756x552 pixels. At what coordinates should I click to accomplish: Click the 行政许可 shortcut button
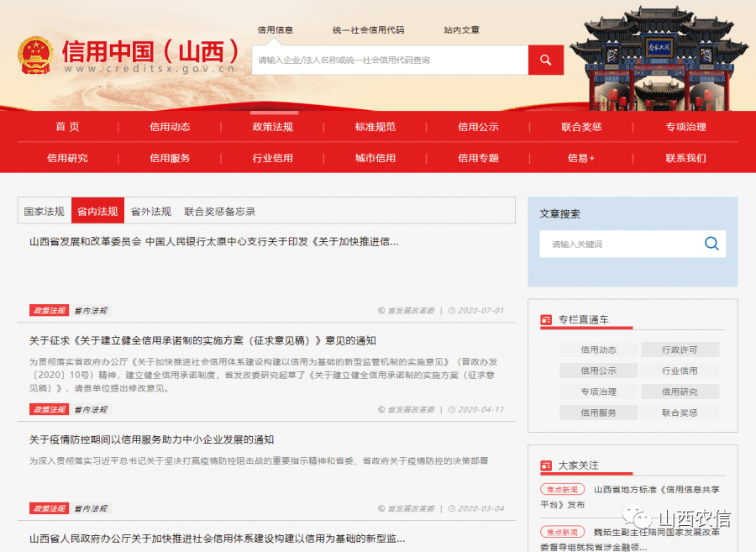click(x=680, y=350)
